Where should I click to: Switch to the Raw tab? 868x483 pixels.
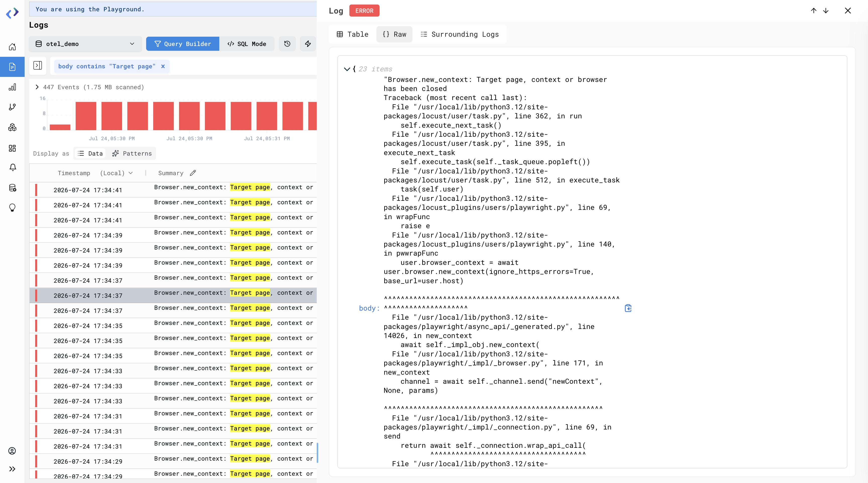(x=394, y=34)
